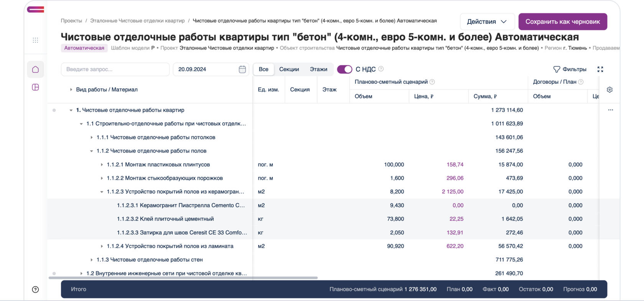Click status dot beside row 1
This screenshot has width=644, height=301.
coord(54,110)
